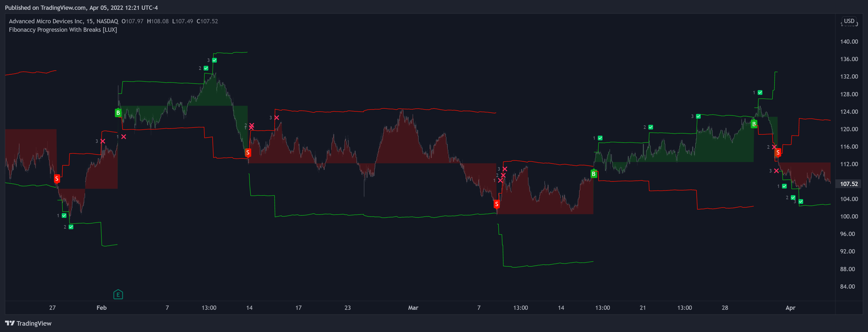Click the 84.00 price axis label

click(x=847, y=286)
